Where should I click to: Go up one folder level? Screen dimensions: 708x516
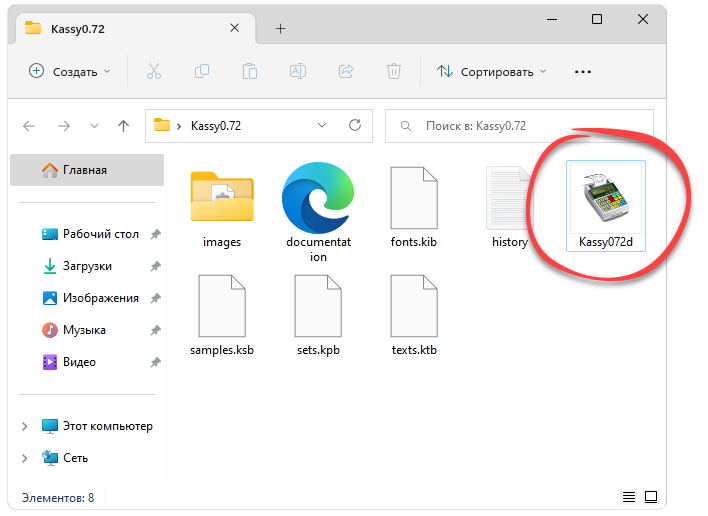[x=123, y=126]
